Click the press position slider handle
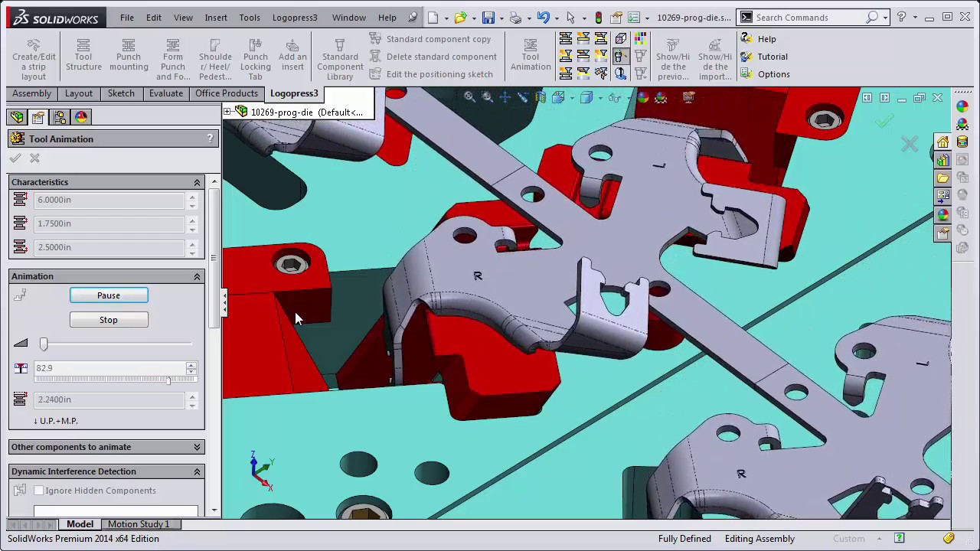The height and width of the screenshot is (551, 980). (168, 380)
